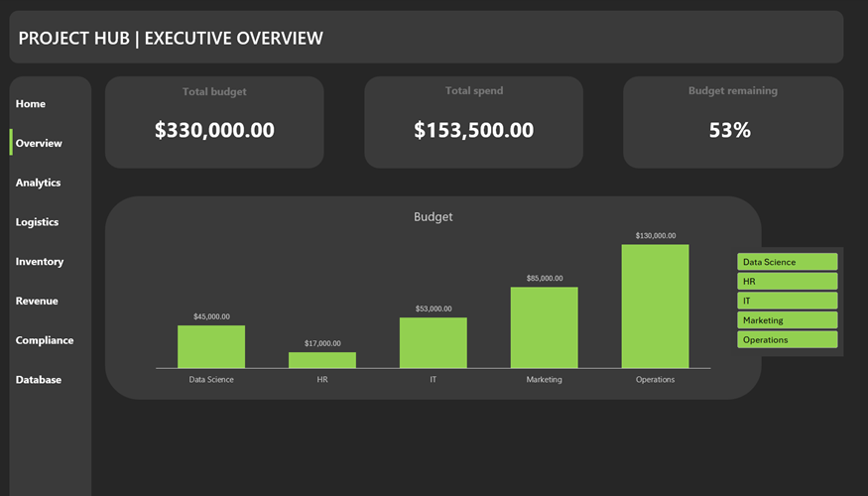Click the Marketing bar in the chart
This screenshot has height=496, width=868.
coord(545,327)
